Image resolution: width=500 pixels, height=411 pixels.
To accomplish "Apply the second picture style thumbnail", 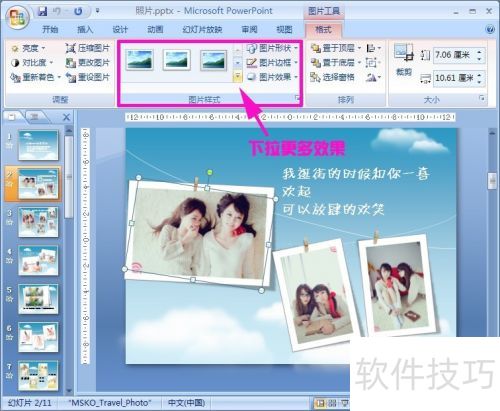I will click(176, 60).
